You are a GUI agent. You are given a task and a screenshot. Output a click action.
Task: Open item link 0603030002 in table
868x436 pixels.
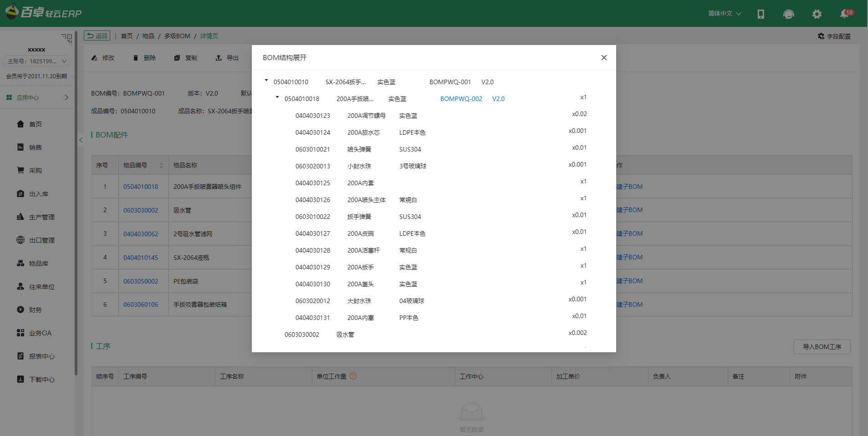(x=141, y=210)
